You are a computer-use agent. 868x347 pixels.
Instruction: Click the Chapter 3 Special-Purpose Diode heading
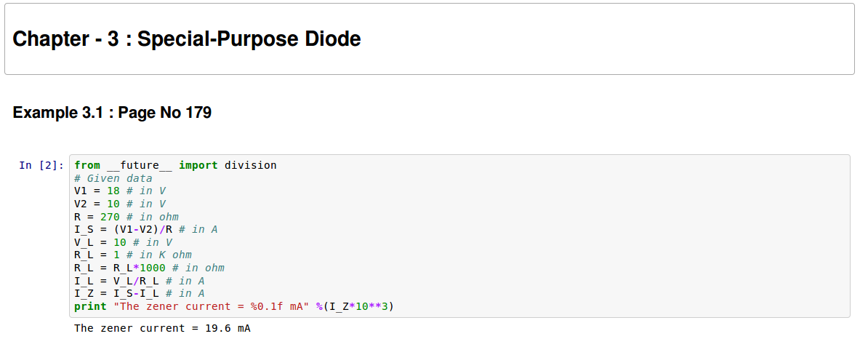click(x=187, y=39)
